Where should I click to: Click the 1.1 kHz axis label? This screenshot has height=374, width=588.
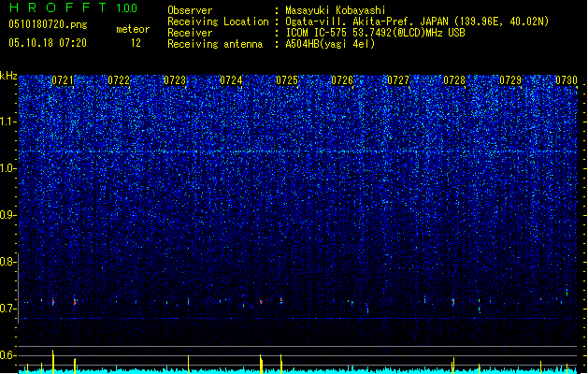7,122
